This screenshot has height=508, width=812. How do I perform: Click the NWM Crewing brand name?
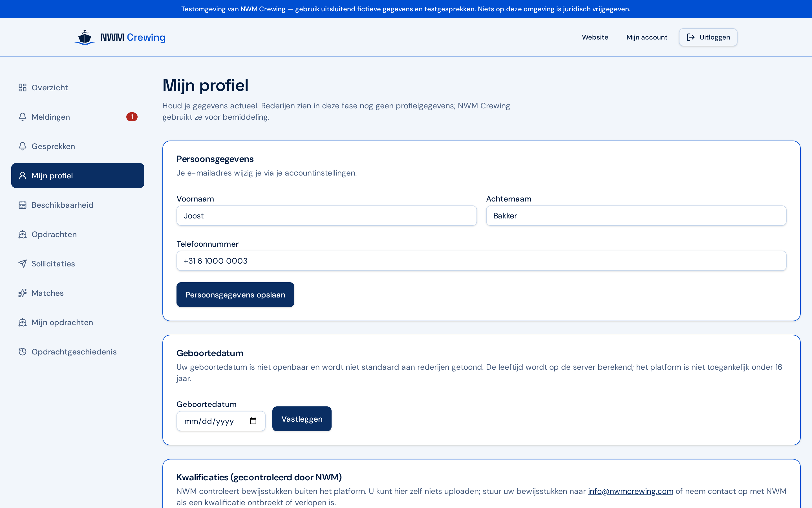(x=133, y=37)
